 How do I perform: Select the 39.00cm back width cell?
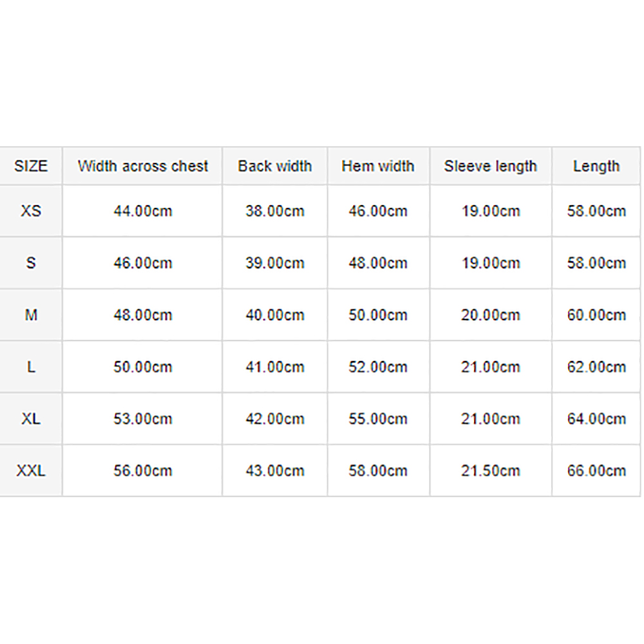[x=275, y=263]
